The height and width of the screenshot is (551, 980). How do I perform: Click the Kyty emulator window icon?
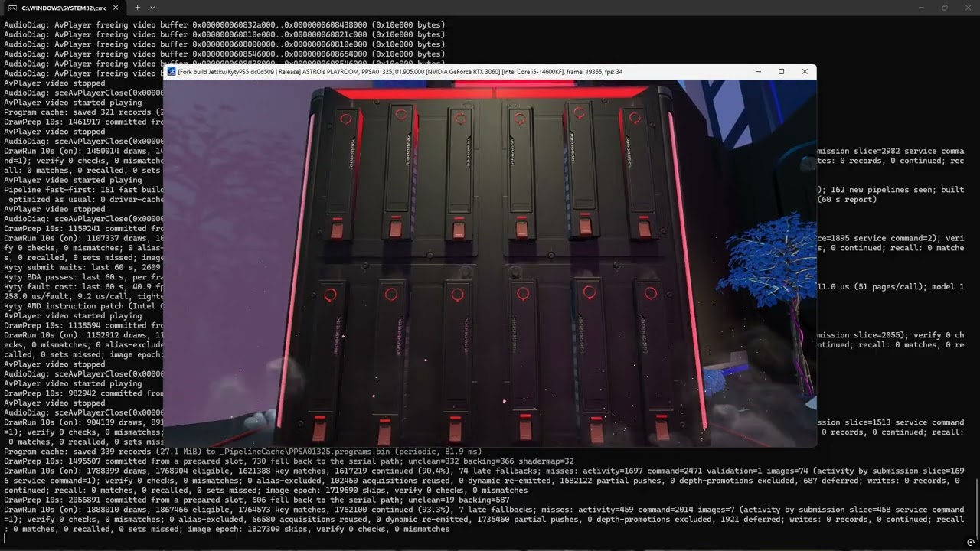(x=171, y=72)
